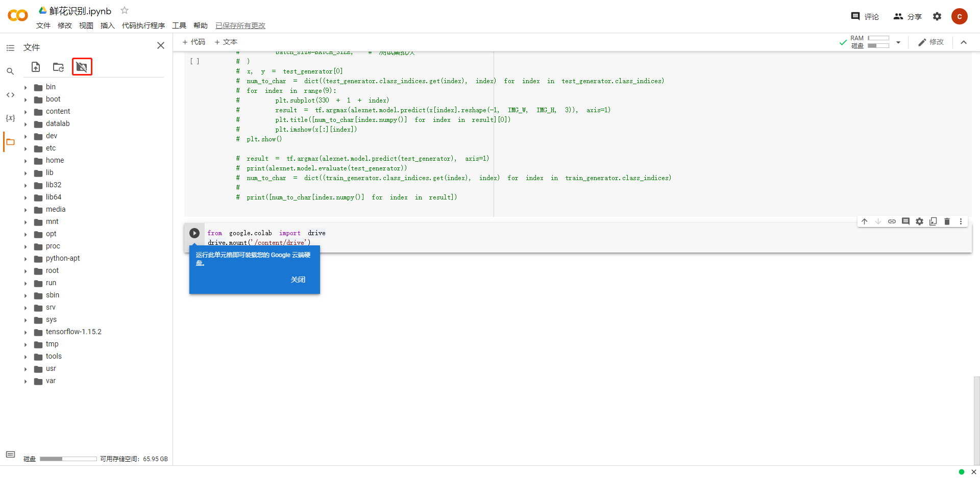Add a text cell with + 文本
The image size is (980, 478).
pos(226,42)
